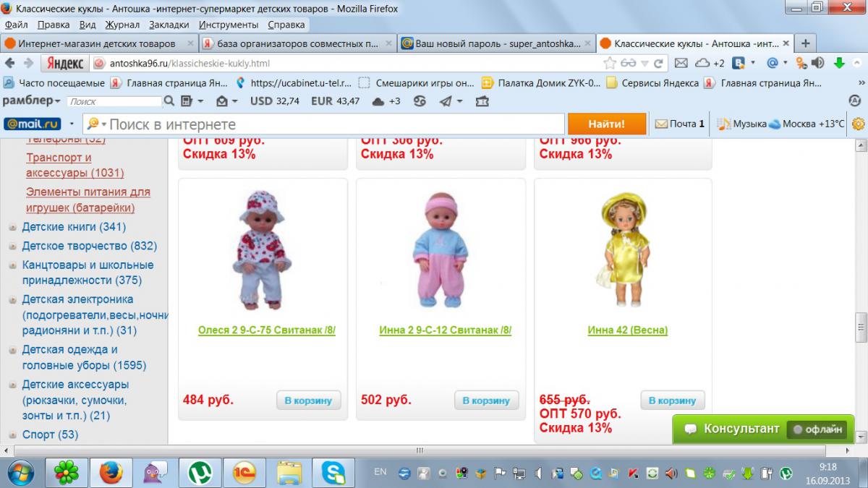Click the orange Найти! search button
The height and width of the screenshot is (488, 868).
[606, 124]
